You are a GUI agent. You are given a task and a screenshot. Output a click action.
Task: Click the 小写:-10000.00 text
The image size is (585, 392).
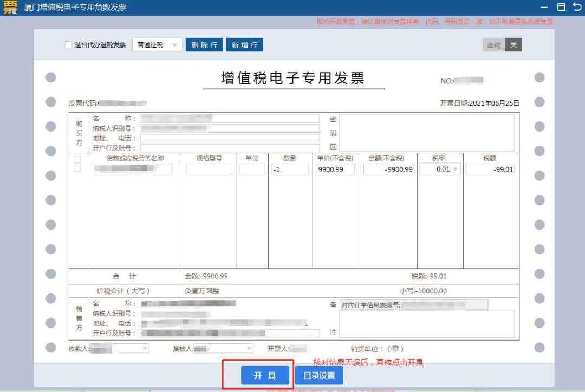click(423, 291)
